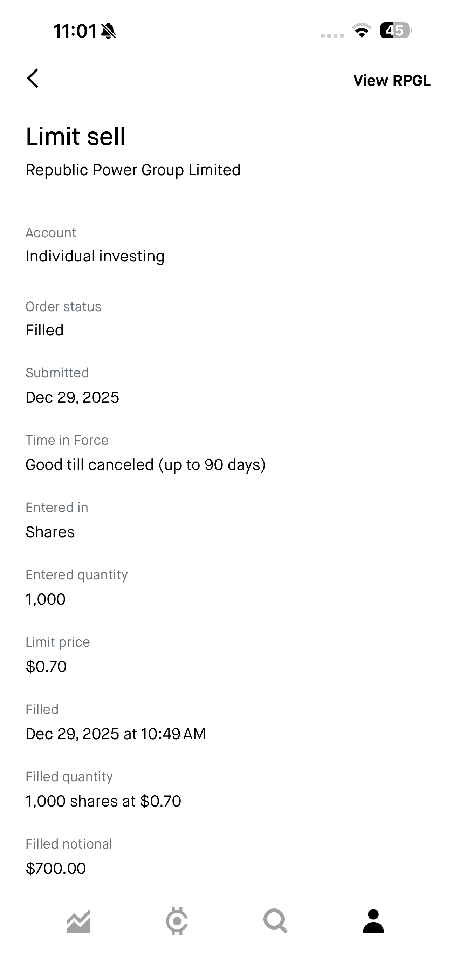Viewport: 452px width, 980px height.
Task: Tap the Filled order status value
Action: click(x=44, y=330)
